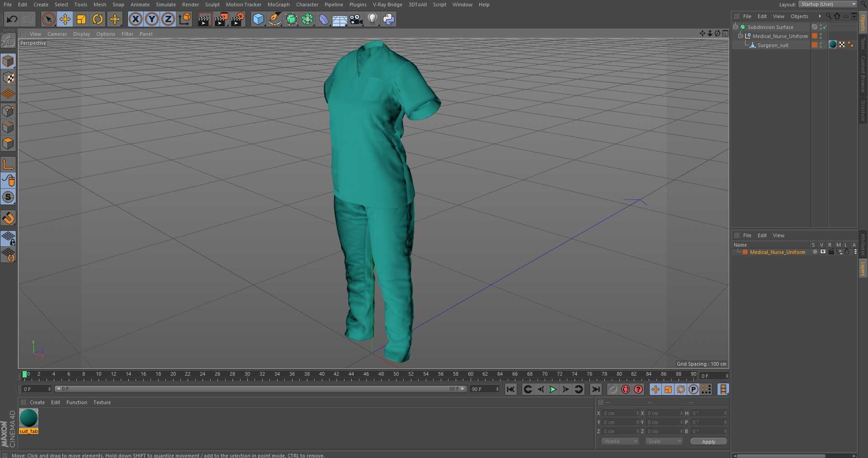This screenshot has width=868, height=458.
Task: Select the Spline Pen tool
Action: pyautogui.click(x=274, y=19)
